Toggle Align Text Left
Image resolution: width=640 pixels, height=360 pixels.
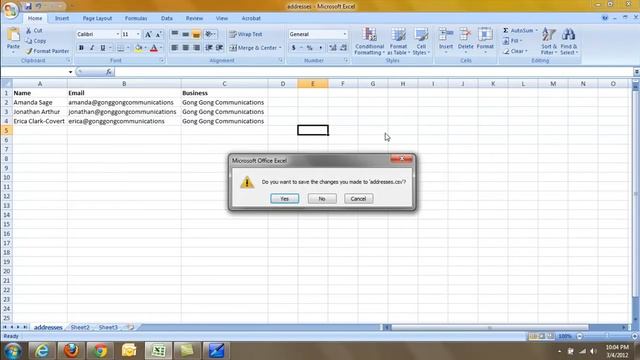click(x=175, y=48)
